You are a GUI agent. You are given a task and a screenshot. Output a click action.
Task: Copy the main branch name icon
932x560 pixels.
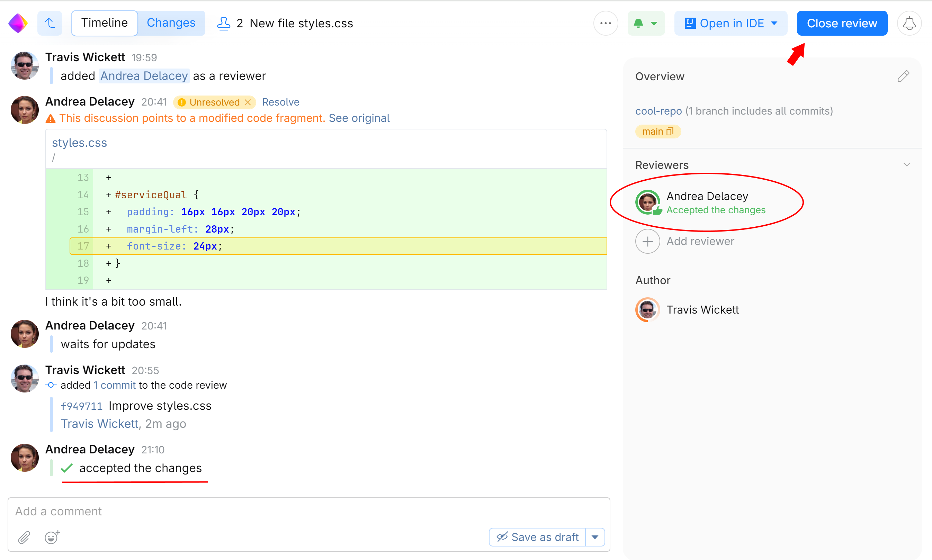670,131
